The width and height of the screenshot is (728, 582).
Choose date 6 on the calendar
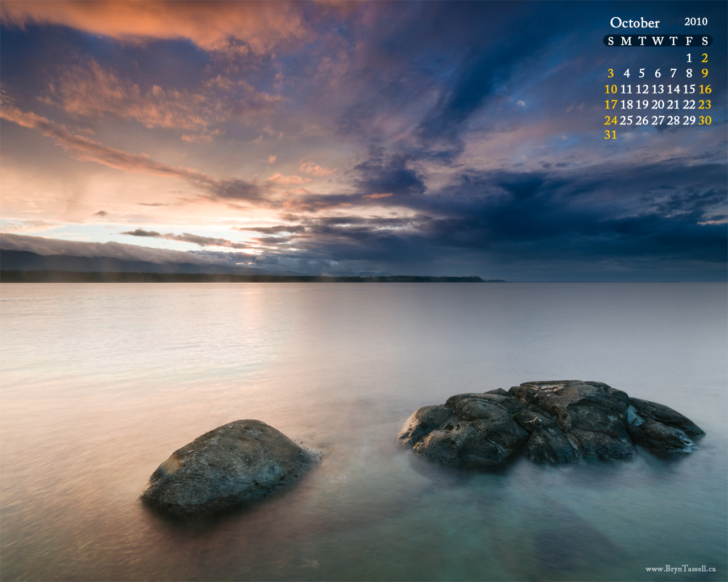tap(657, 73)
